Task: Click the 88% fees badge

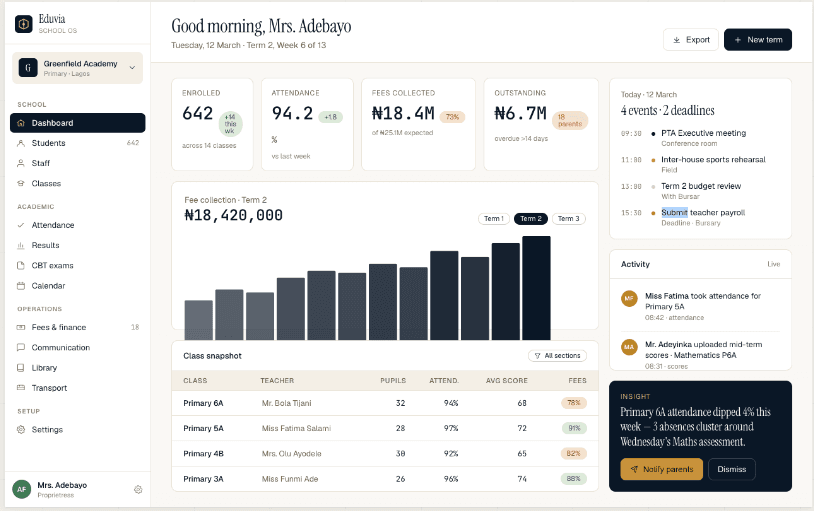Action: click(x=574, y=479)
